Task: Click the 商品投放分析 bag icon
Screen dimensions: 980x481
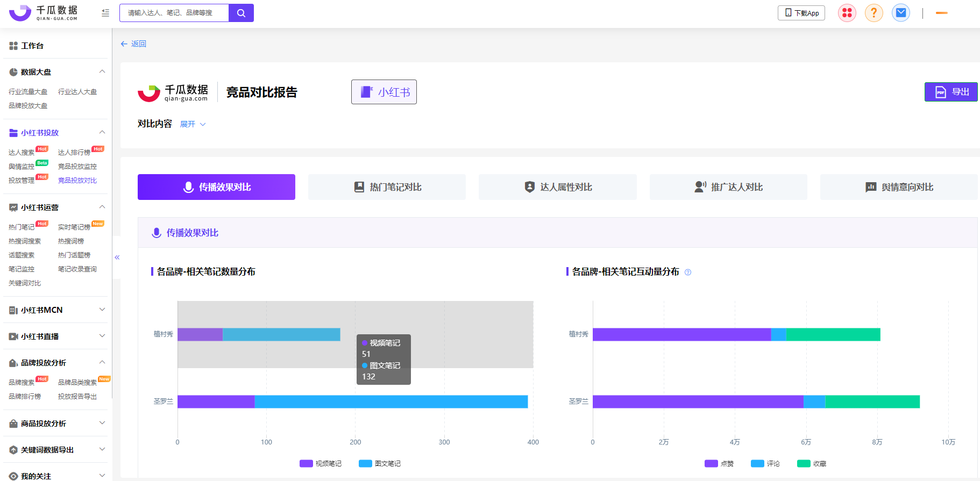Action: pos(13,423)
